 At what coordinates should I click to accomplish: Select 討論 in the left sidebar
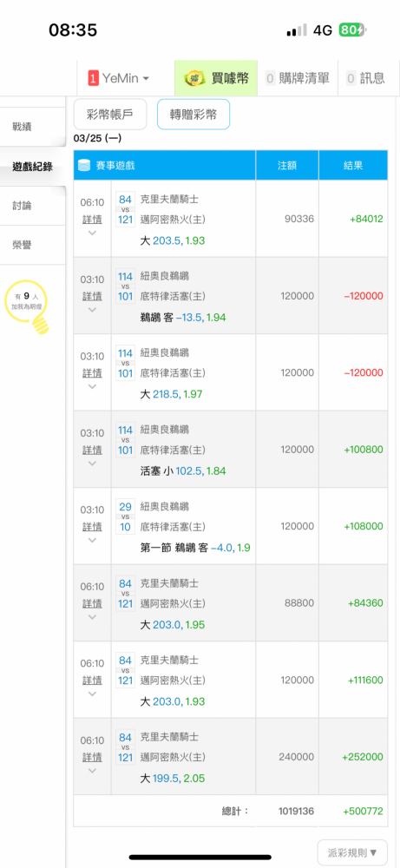33,206
